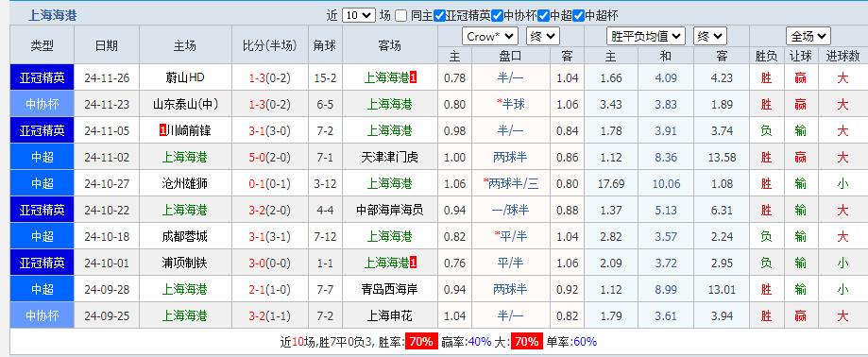
Task: Uncheck the 亚冠精英 filter checkbox
Action: [x=439, y=15]
